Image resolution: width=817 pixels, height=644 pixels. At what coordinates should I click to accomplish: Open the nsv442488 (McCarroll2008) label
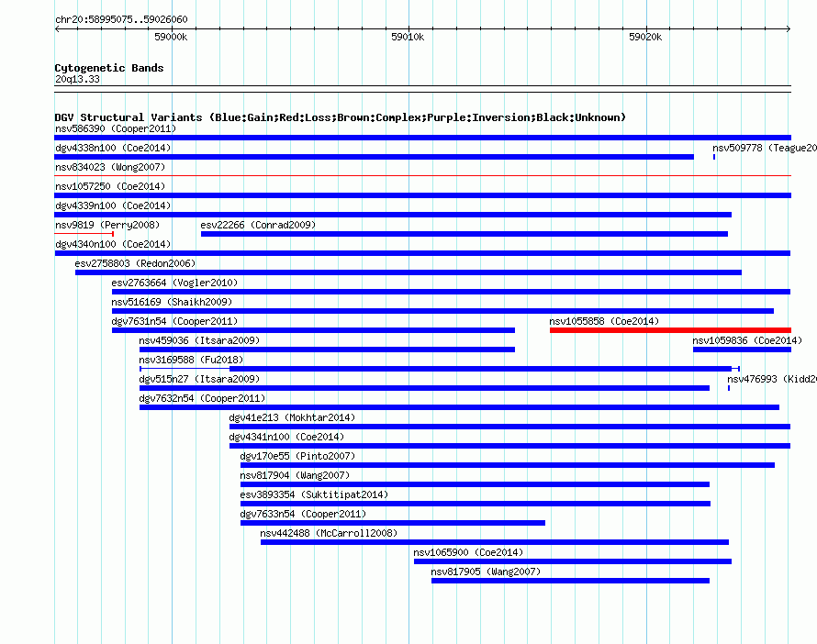(x=329, y=533)
